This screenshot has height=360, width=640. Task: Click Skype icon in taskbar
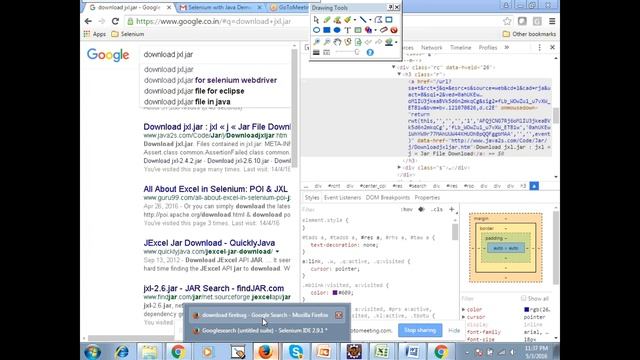(x=295, y=351)
